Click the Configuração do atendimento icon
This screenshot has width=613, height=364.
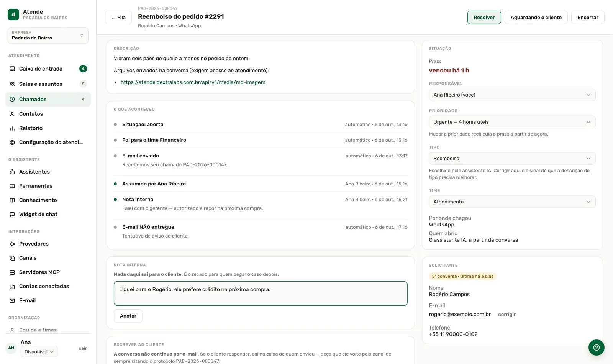pyautogui.click(x=12, y=142)
